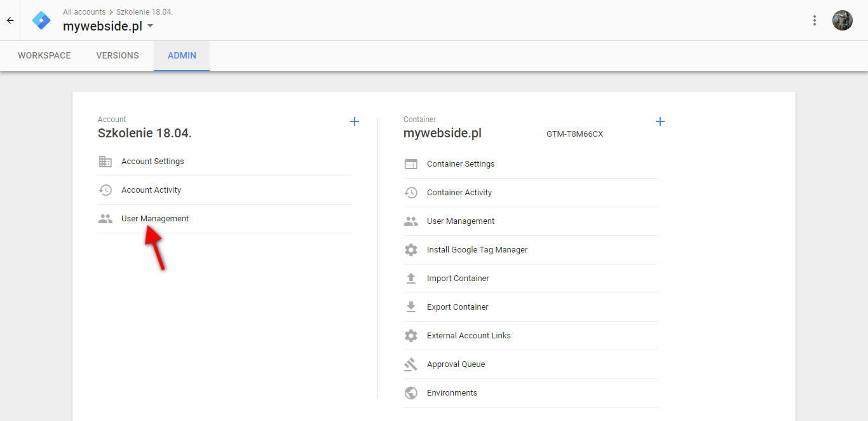This screenshot has width=868, height=421.
Task: Click the Install Google Tag Manager gear icon
Action: click(x=411, y=250)
